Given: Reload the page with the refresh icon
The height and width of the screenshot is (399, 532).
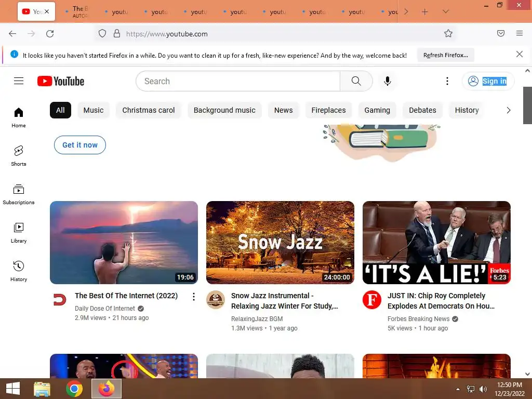Looking at the screenshot, I should (50, 34).
